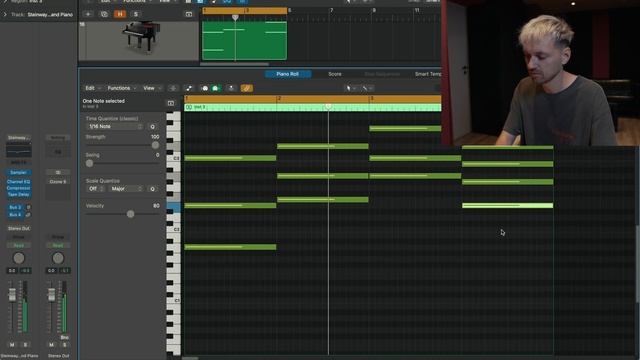Select the highlighted selected note in bar 4
The image size is (640, 360).
[x=507, y=205]
